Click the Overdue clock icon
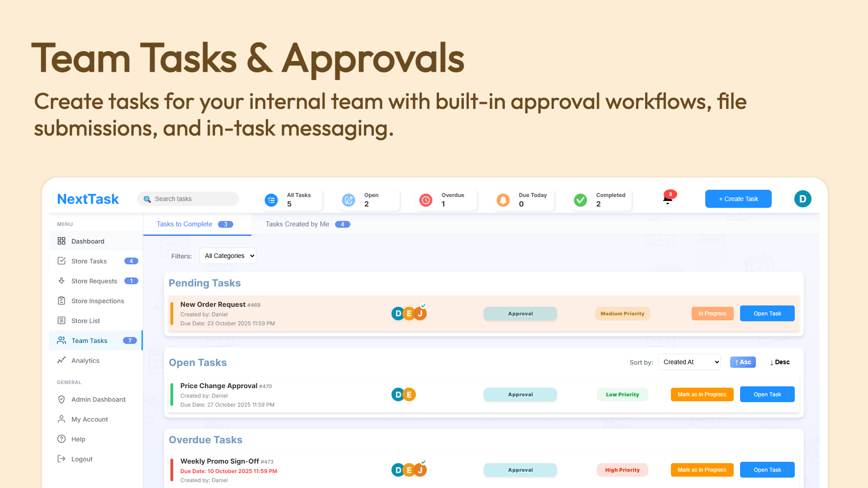This screenshot has height=488, width=868. pos(426,200)
